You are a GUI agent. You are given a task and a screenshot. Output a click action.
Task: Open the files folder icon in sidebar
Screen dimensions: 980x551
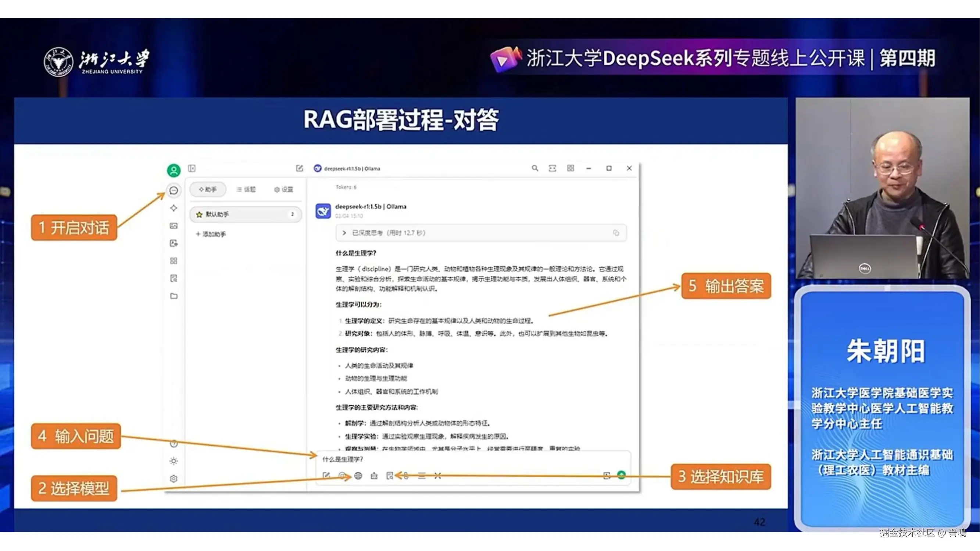174,296
